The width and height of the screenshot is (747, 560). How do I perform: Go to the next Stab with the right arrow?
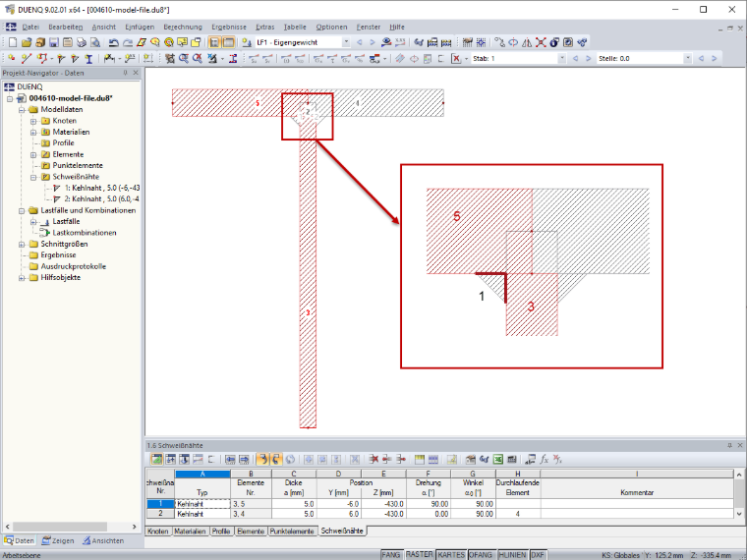[589, 58]
